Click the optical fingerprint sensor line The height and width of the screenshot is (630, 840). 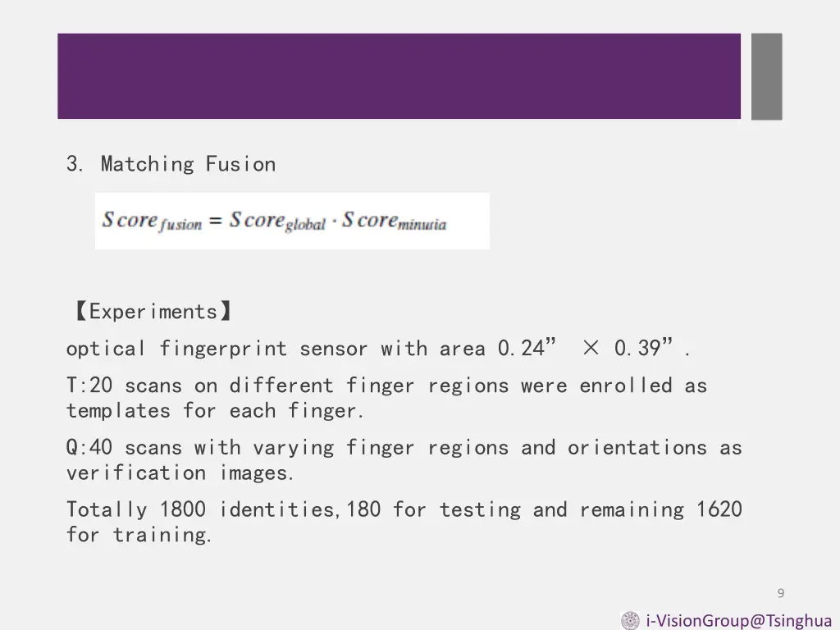coord(378,348)
